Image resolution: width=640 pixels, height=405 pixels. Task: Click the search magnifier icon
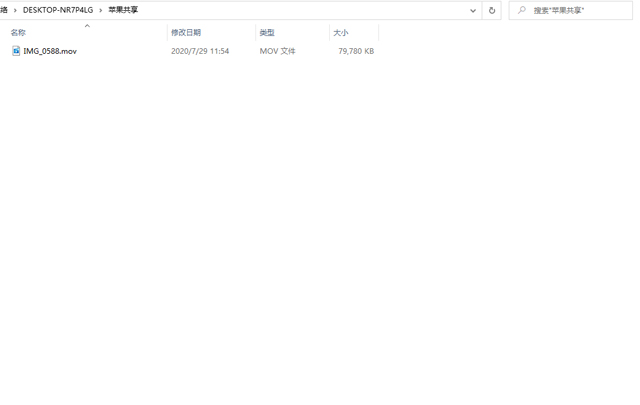pos(522,10)
